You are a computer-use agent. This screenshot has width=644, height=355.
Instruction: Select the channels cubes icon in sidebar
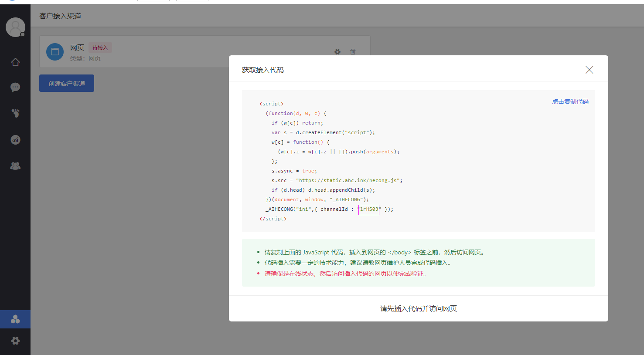point(15,319)
